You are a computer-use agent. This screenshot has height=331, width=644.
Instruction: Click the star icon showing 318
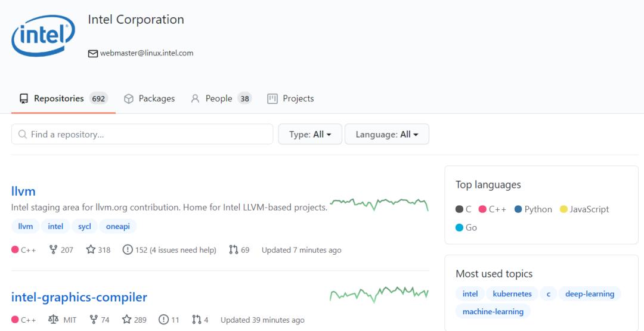click(91, 249)
